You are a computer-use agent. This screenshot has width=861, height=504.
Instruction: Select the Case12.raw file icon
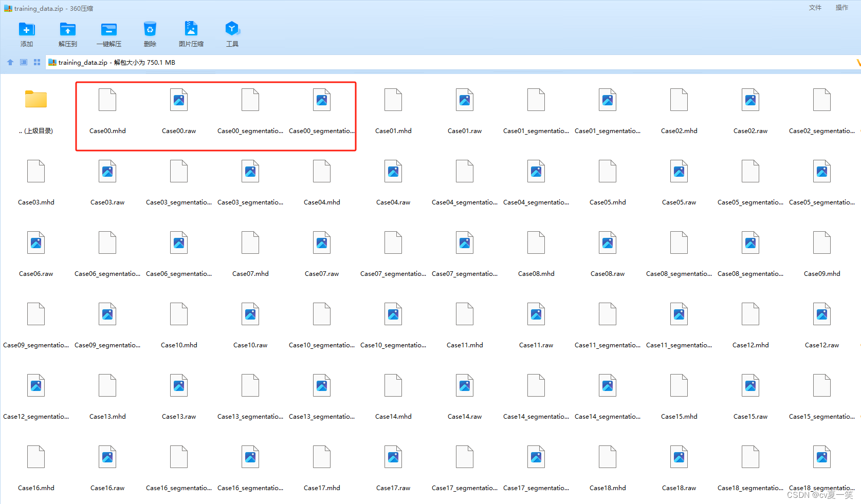pos(822,314)
